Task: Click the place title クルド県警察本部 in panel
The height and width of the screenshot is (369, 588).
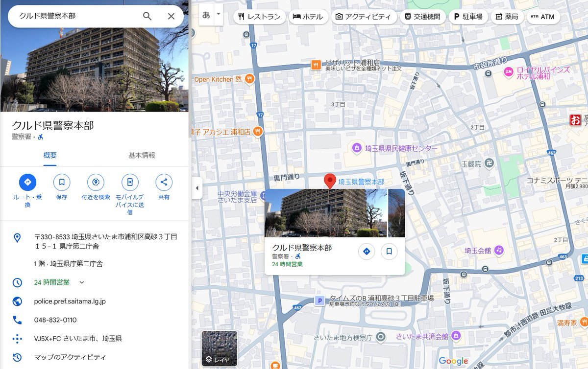Action: (x=53, y=125)
